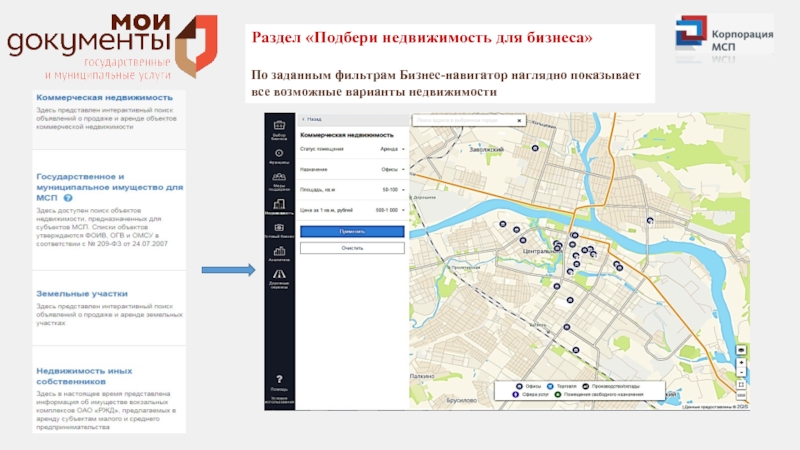The image size is (800, 450).
Task: Click the Брусилово label on map
Action: (462, 401)
